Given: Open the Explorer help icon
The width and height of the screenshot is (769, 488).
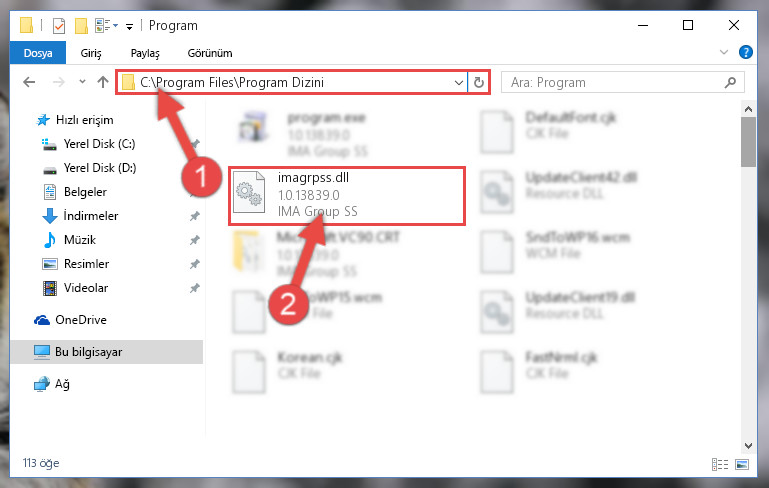Looking at the screenshot, I should (x=745, y=52).
